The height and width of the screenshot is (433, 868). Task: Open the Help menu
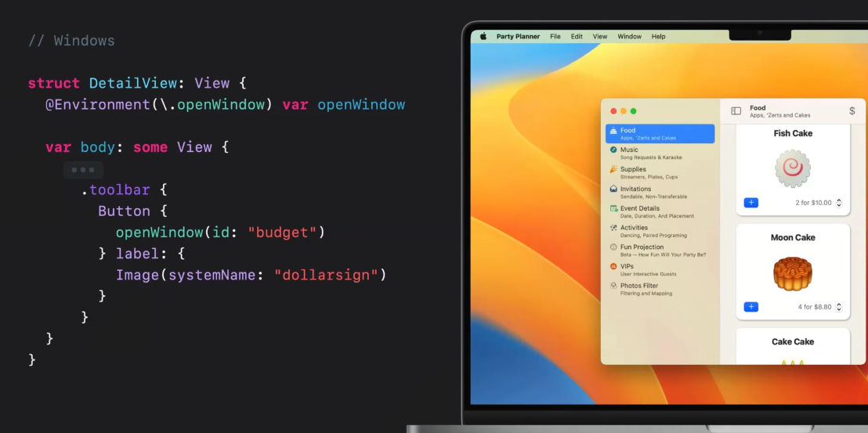658,37
